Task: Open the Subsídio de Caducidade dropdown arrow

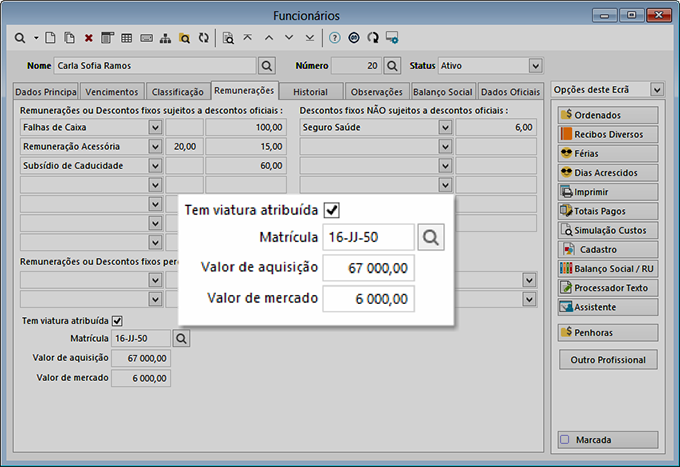Action: click(155, 166)
